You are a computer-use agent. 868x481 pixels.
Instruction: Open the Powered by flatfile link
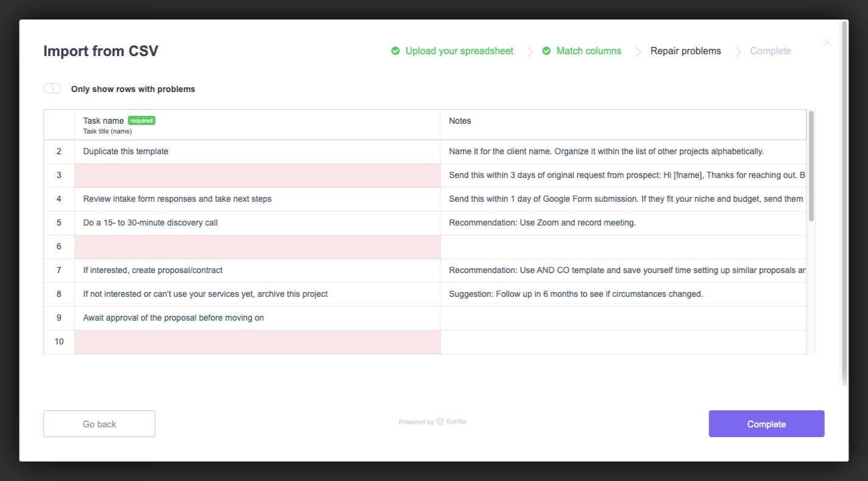click(x=432, y=422)
